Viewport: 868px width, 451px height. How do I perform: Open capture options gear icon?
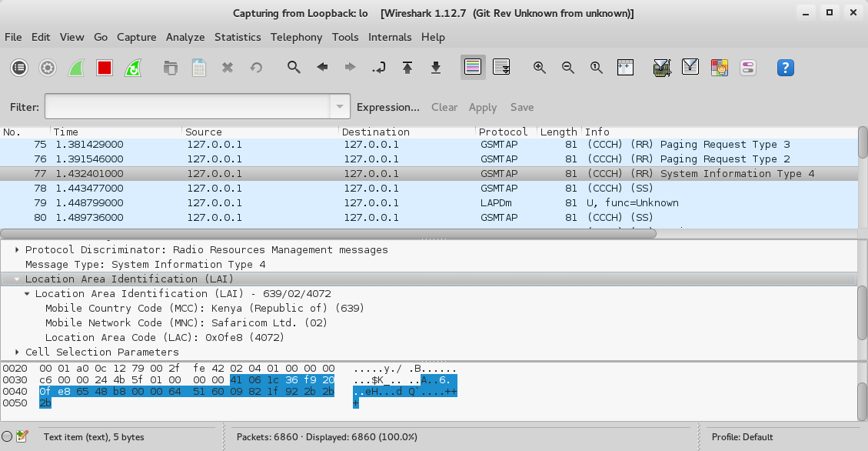point(48,68)
